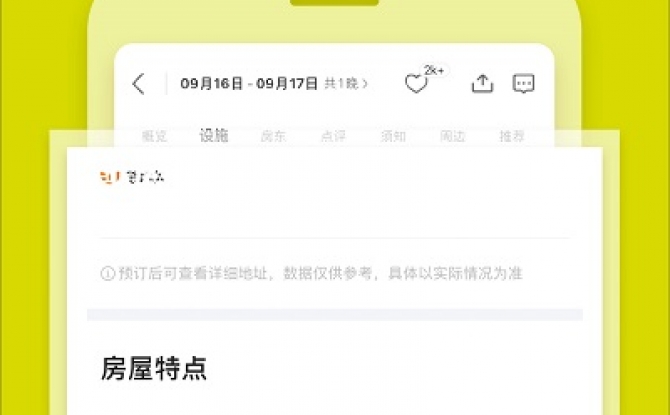Click the info circle before 预订后
670x415 pixels.
tap(108, 273)
